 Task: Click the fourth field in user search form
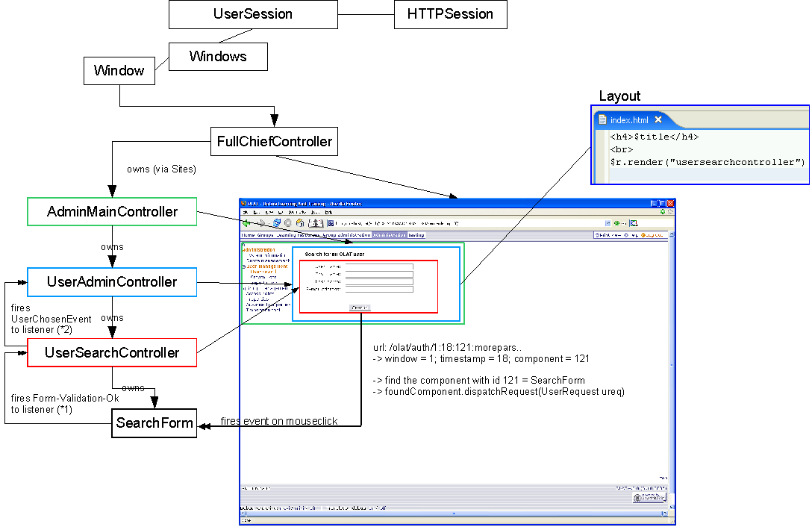(380, 289)
